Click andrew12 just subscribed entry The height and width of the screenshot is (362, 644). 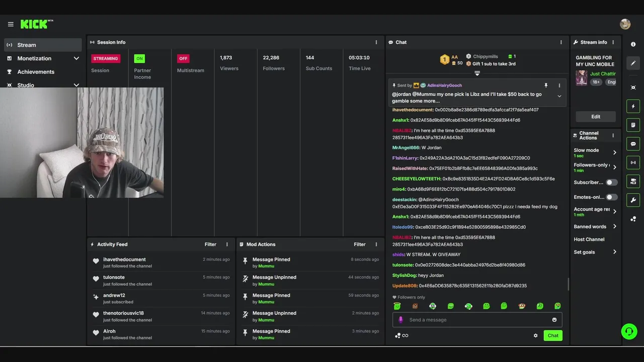pyautogui.click(x=160, y=298)
